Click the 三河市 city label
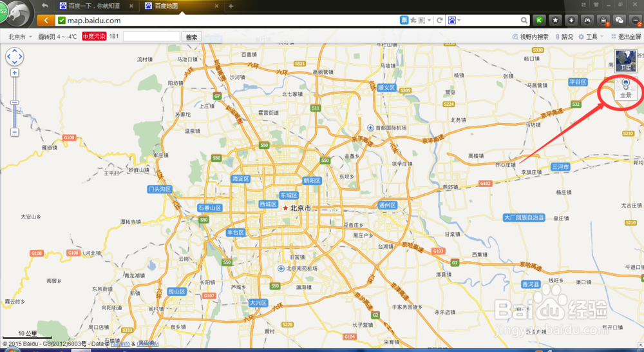The height and width of the screenshot is (352, 644). coord(561,167)
